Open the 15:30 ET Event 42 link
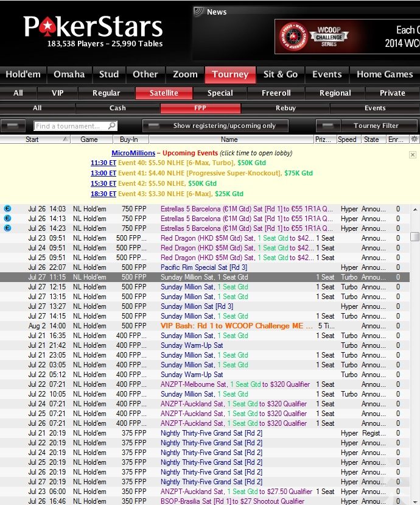This screenshot has width=420, height=505. point(103,183)
